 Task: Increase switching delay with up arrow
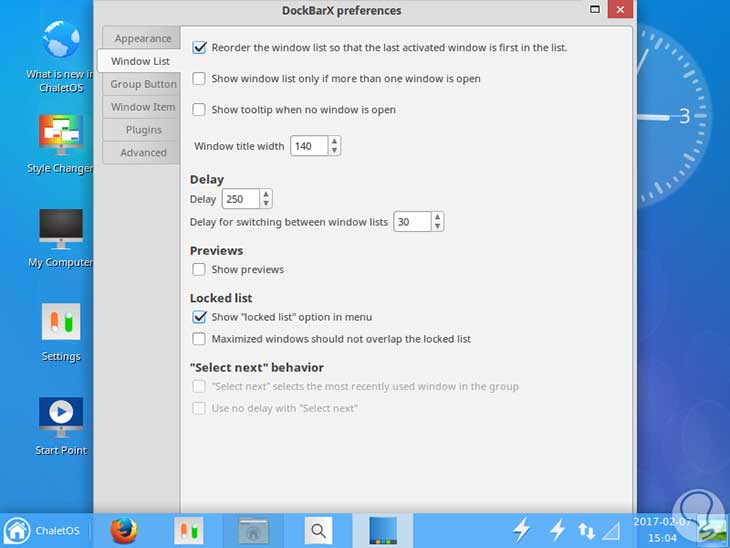click(x=437, y=217)
